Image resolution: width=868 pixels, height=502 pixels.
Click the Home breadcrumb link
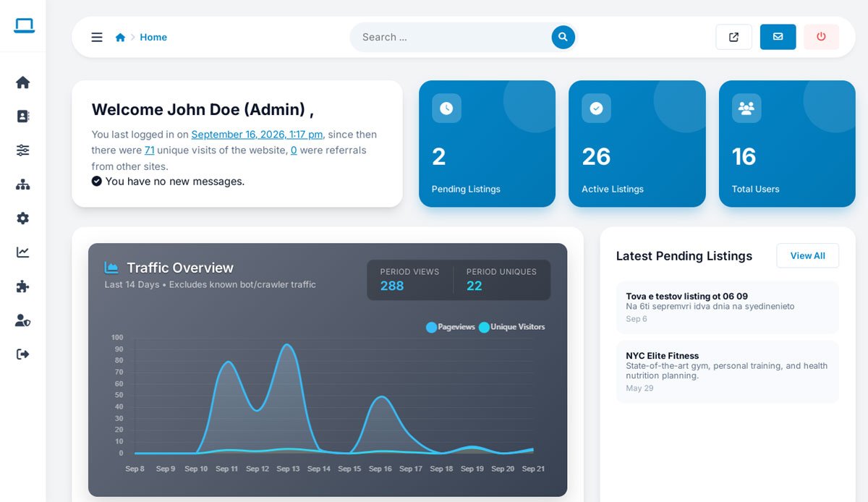click(x=153, y=38)
